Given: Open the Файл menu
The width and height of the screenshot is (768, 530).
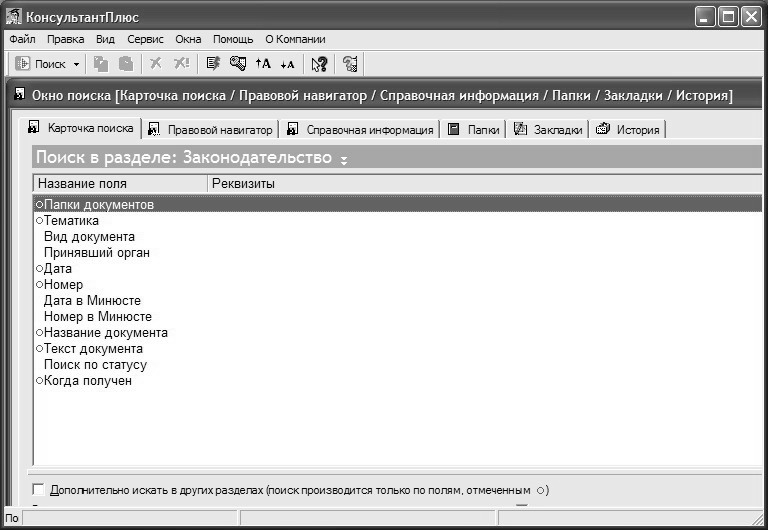Looking at the screenshot, I should point(22,39).
